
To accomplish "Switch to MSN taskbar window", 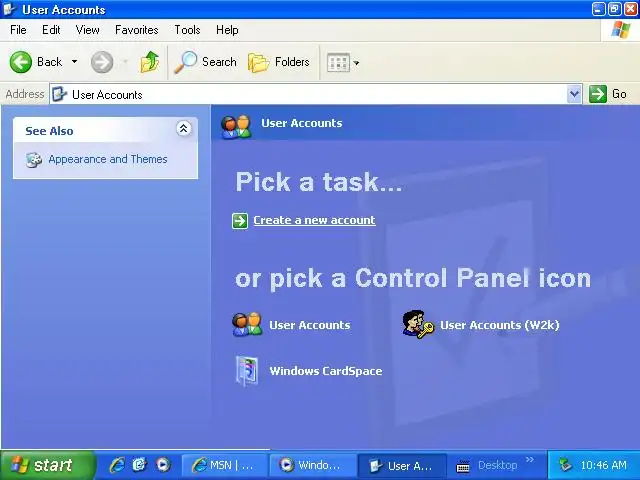I will (x=224, y=465).
